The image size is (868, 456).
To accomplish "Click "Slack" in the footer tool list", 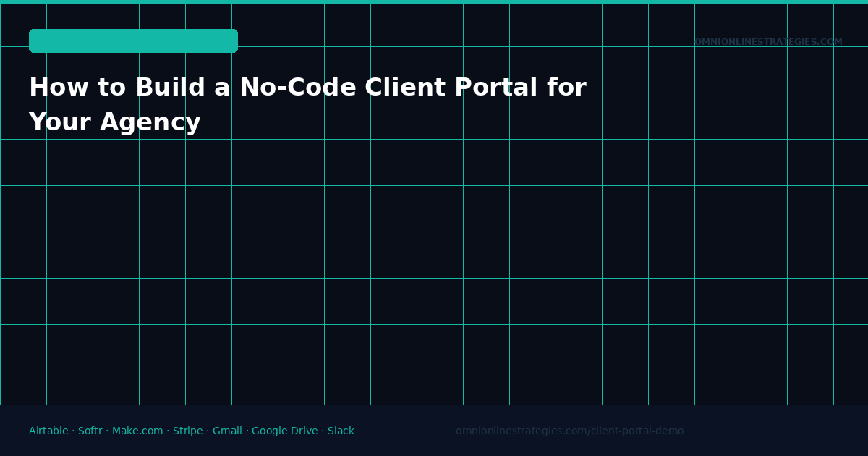I will pos(341,431).
